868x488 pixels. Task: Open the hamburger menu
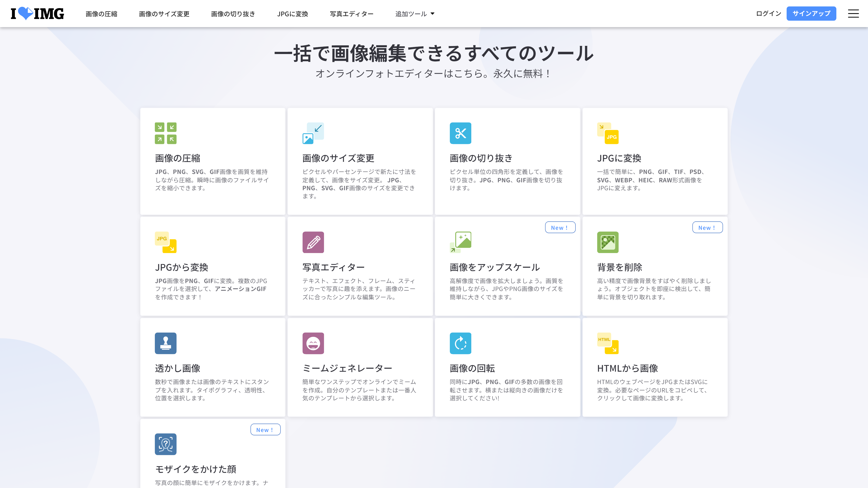point(853,14)
